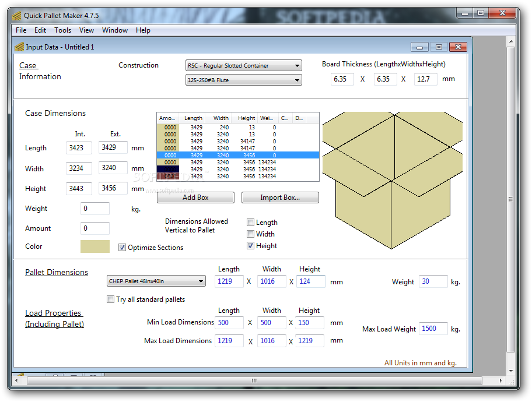The width and height of the screenshot is (532, 402).
Task: Click Min Load Length field 500
Action: click(x=229, y=323)
